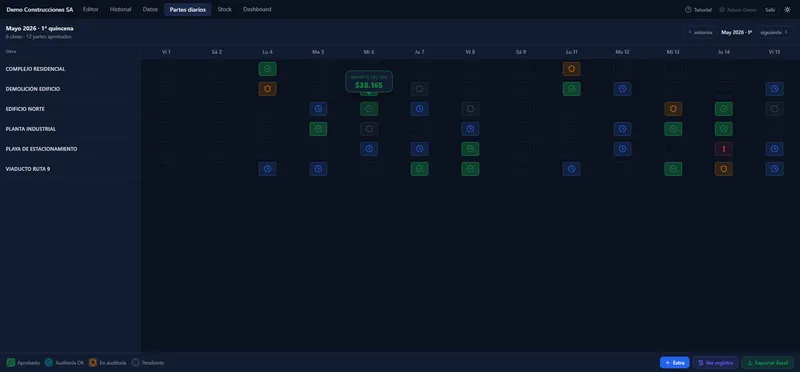Click the Admin Demo user label
The width and height of the screenshot is (800, 372).
[x=738, y=10]
